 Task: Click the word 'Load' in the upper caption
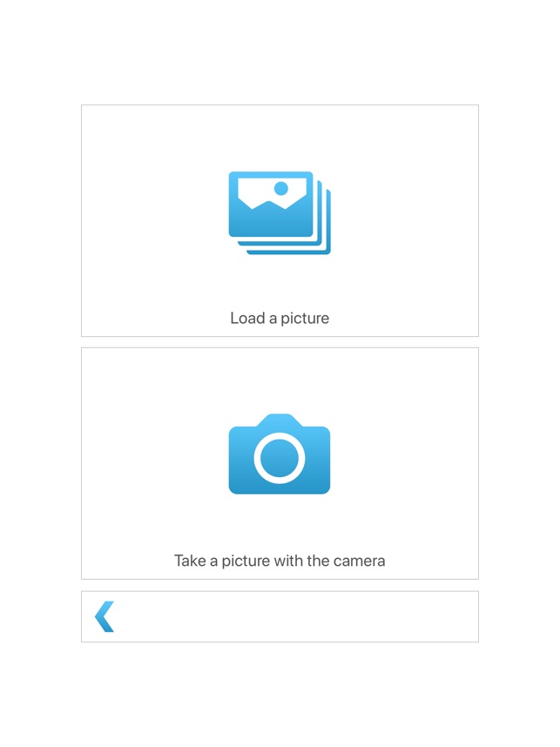247,318
